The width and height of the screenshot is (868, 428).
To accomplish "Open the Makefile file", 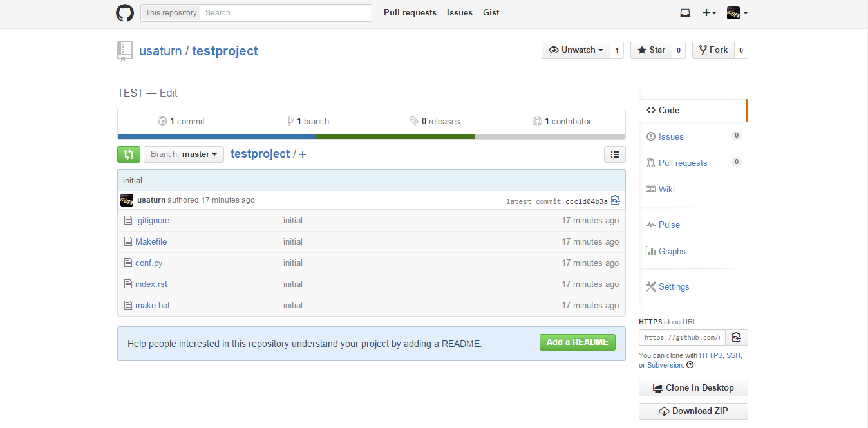I will [x=151, y=241].
